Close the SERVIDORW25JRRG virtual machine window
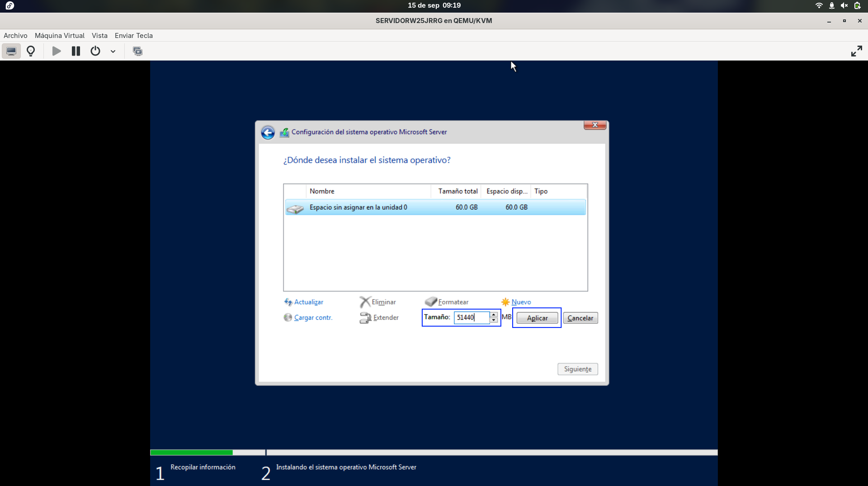 pos(859,21)
